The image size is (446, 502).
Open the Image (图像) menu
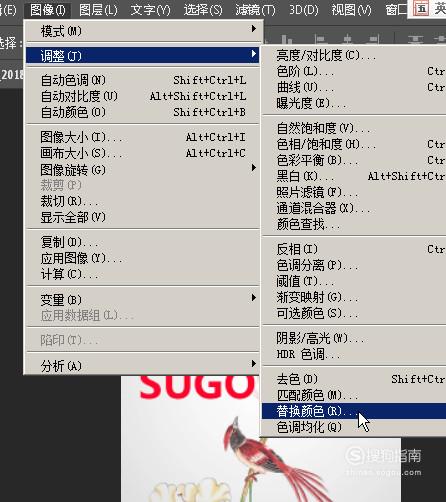(x=47, y=10)
